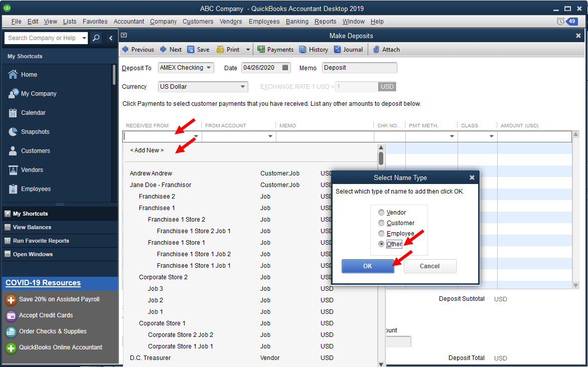Open the Received From dropdown arrow
Viewport: 588px width, 367px height.
point(196,136)
